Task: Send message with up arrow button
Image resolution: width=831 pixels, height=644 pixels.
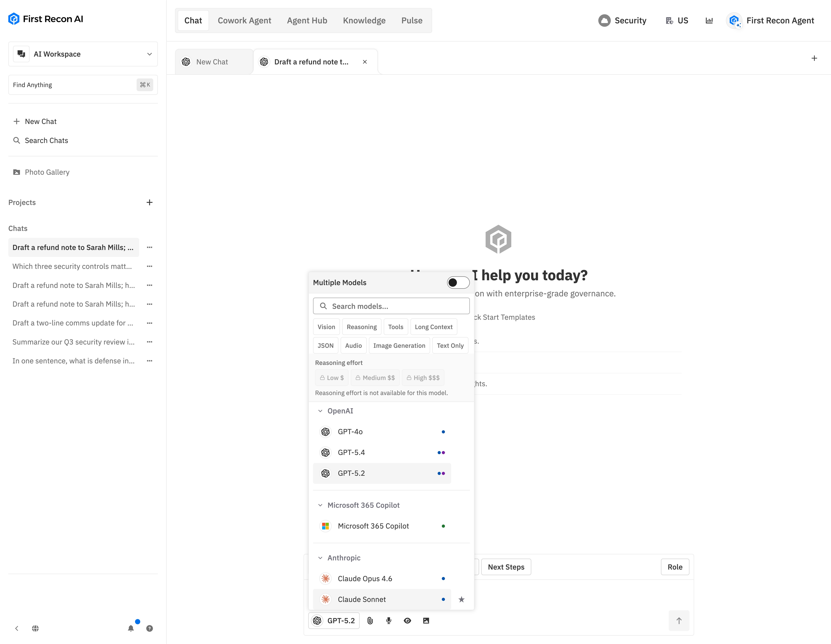Action: tap(679, 621)
